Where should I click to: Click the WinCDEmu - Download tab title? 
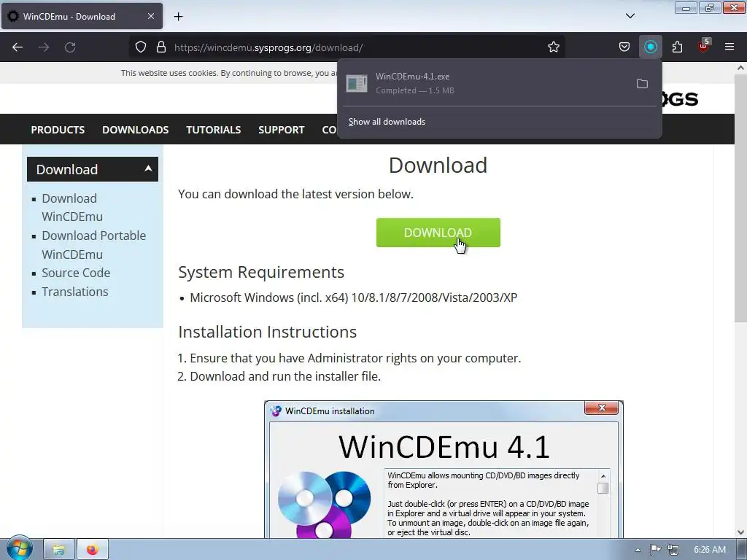pyautogui.click(x=69, y=16)
